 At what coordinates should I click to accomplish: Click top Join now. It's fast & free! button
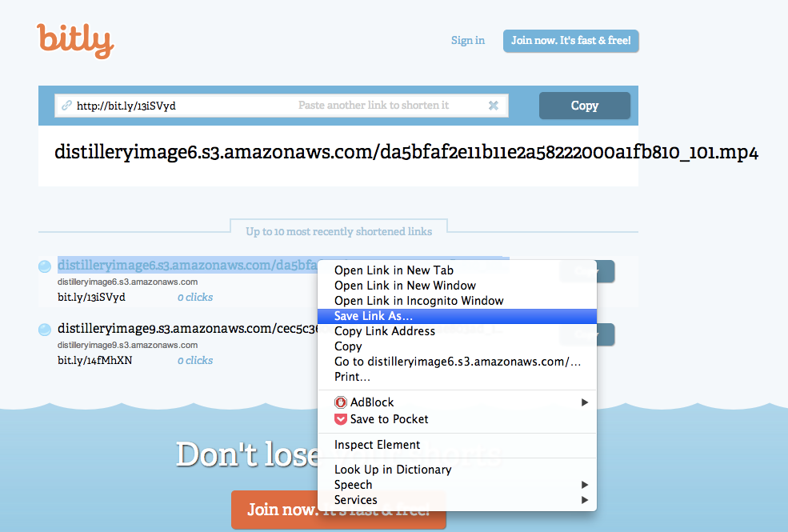[x=571, y=41]
